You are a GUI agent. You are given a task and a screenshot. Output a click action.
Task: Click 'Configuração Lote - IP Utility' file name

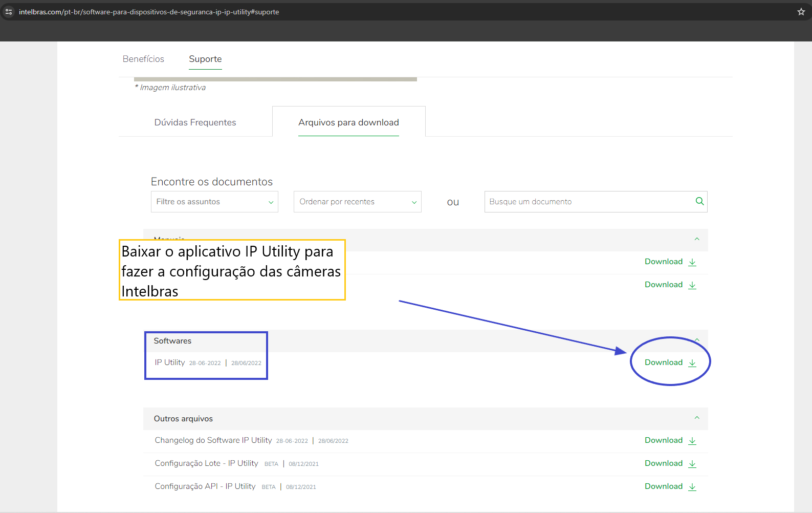click(206, 463)
